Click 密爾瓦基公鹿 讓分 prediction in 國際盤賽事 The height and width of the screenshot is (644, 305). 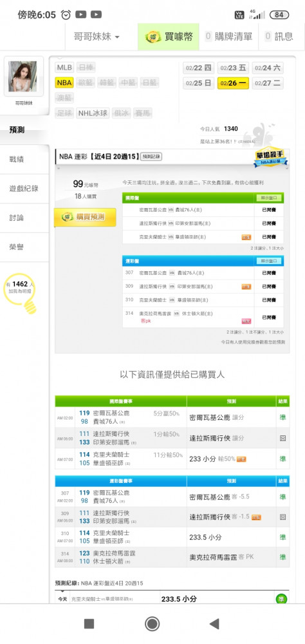216,417
